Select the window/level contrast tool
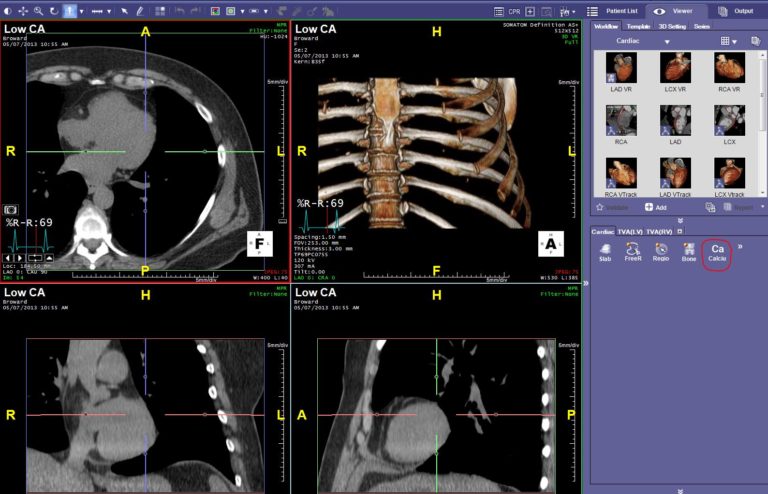Screen dimensions: 768x494 (x=8, y=11)
